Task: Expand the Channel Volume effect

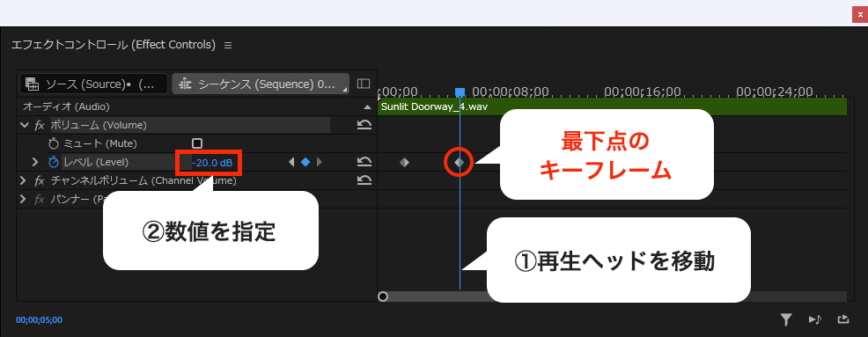Action: pyautogui.click(x=23, y=180)
